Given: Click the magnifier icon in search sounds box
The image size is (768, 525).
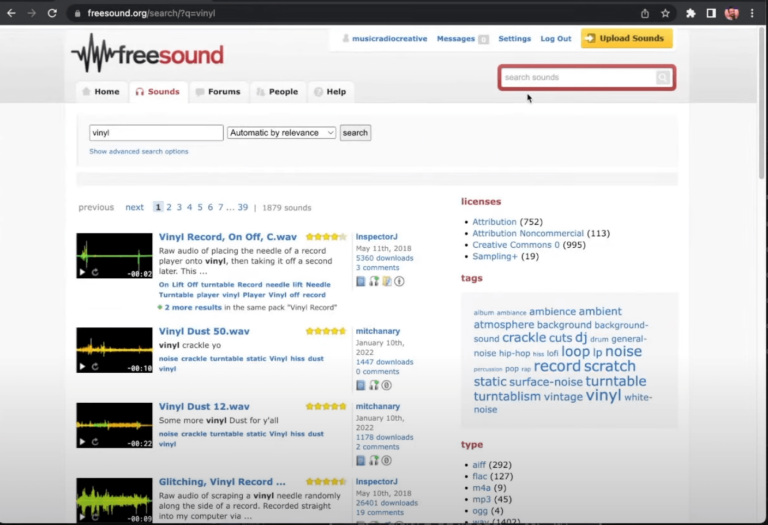Looking at the screenshot, I should 663,77.
